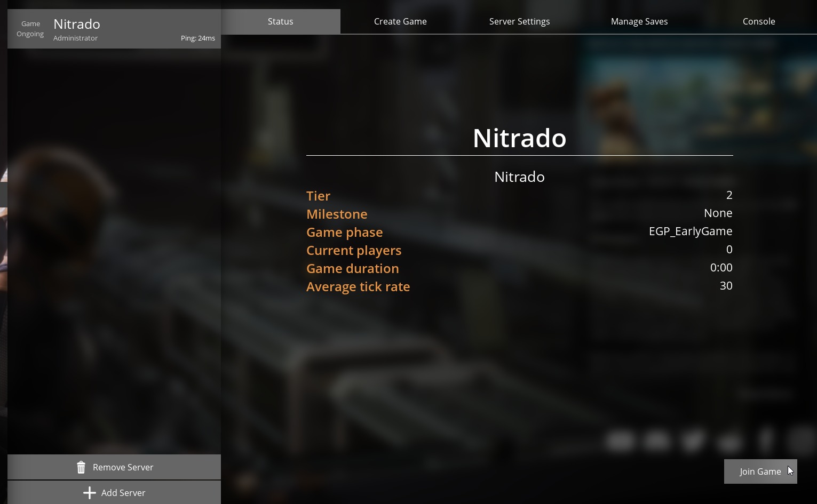Click the Game phase label

click(x=345, y=233)
